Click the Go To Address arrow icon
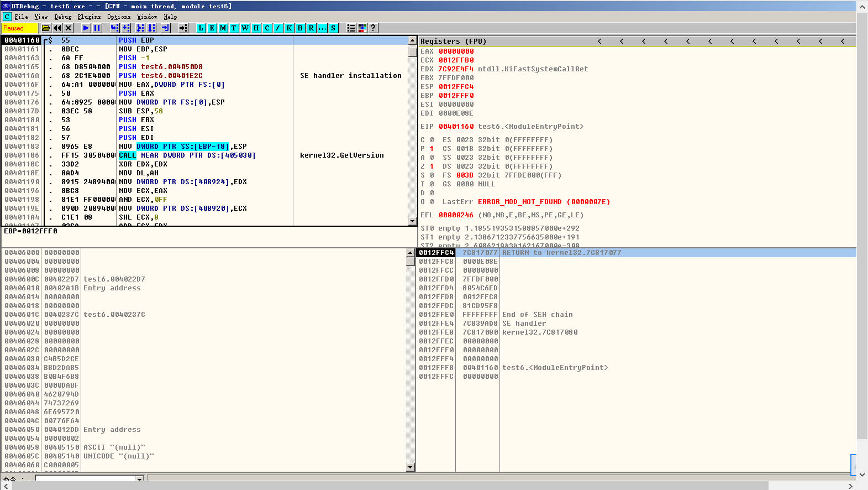Screen dimensions: 868x490 (183, 28)
